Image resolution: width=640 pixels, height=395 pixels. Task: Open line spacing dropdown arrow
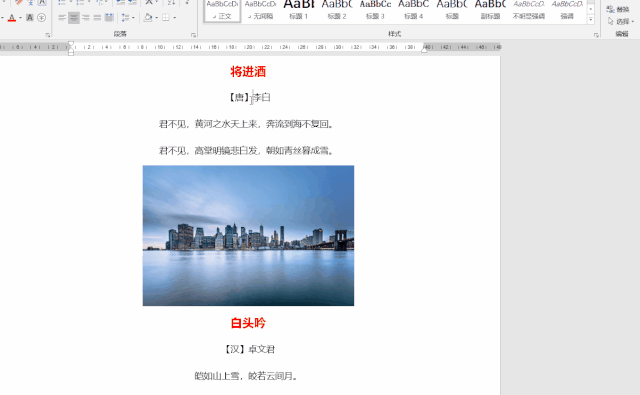click(x=133, y=18)
